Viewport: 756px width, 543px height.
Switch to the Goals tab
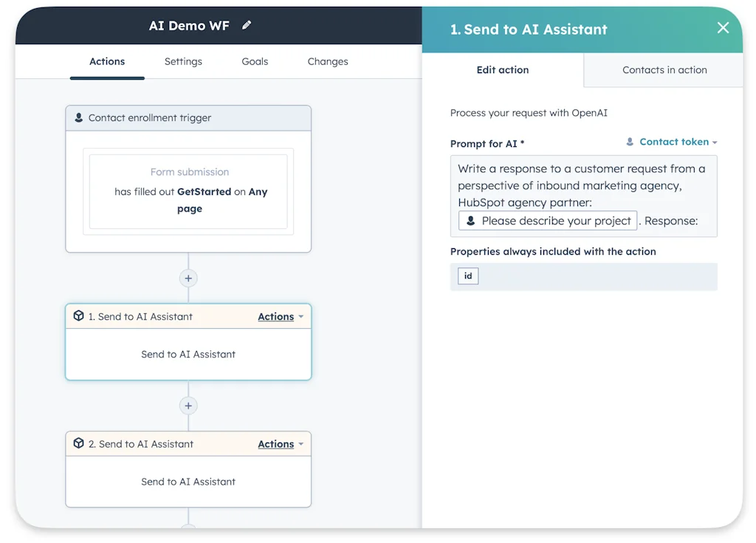[x=255, y=62]
